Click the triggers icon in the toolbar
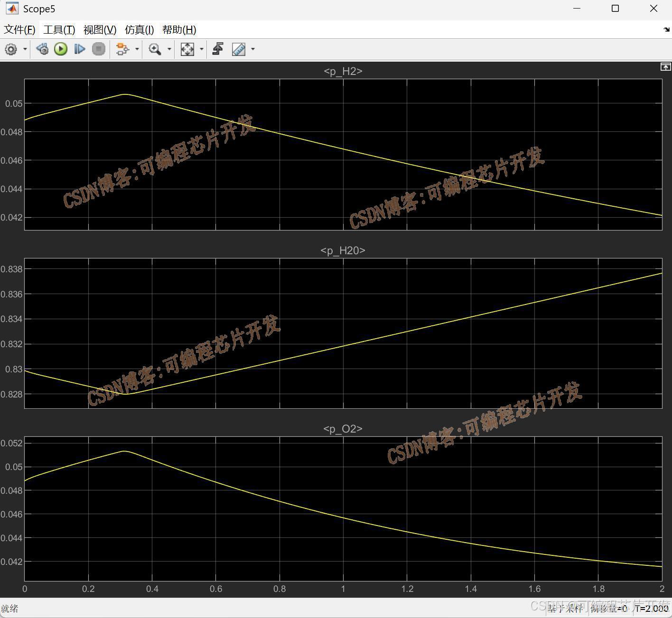 [x=218, y=49]
